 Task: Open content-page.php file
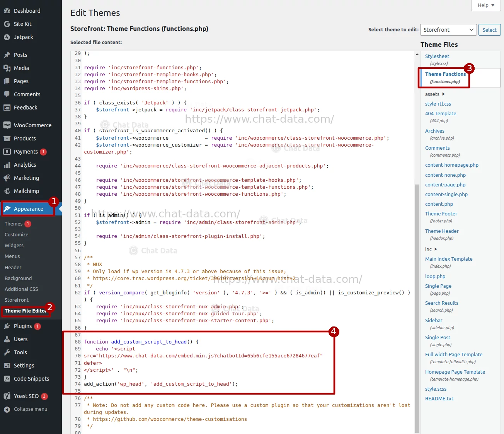pos(445,185)
